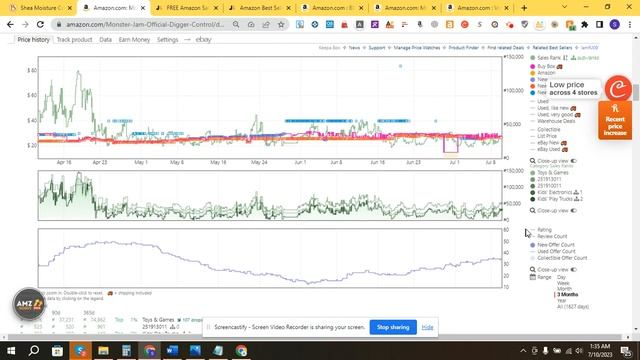Close the Shea Moisture browser tab
The image size is (640, 360).
point(70,8)
